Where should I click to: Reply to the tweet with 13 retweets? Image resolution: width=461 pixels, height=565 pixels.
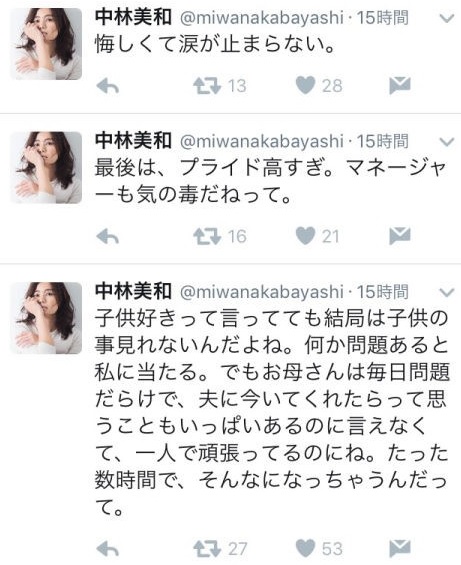pos(108,86)
